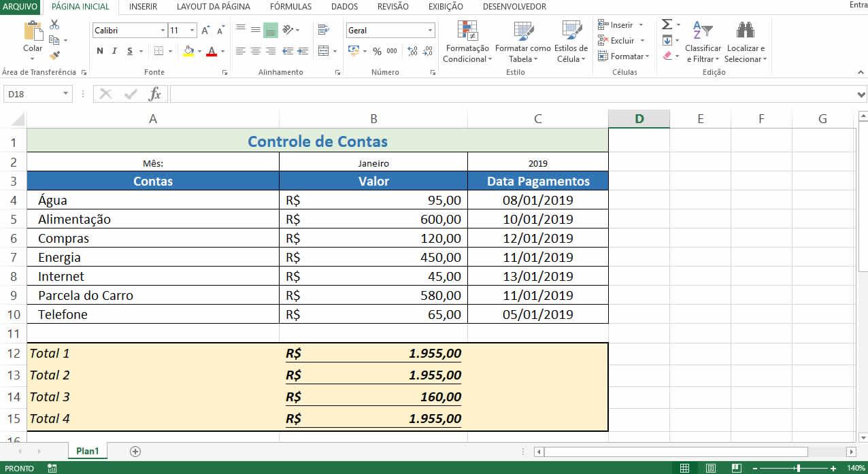Click the AutoSum sigma icon

pyautogui.click(x=667, y=24)
